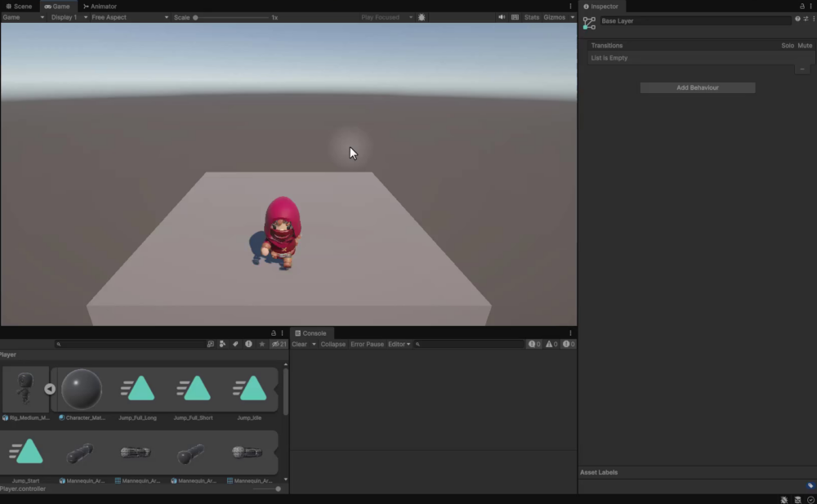Collapse the Rig_Medium model with the arrow
The width and height of the screenshot is (817, 504).
click(50, 389)
